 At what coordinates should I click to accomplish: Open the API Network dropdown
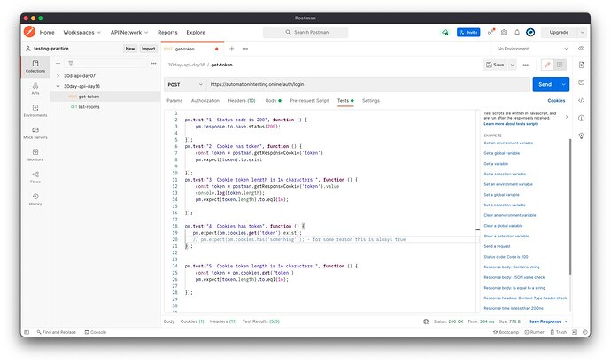(129, 33)
